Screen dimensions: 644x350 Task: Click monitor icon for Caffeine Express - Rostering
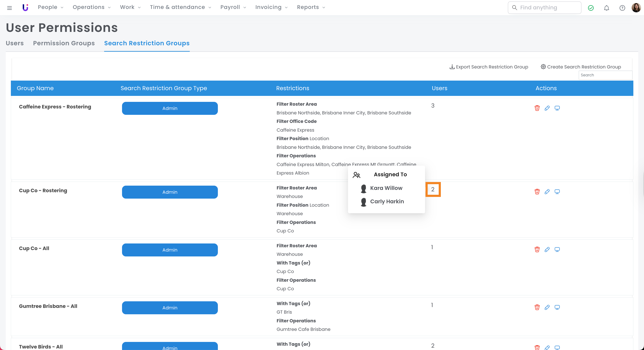coord(557,108)
